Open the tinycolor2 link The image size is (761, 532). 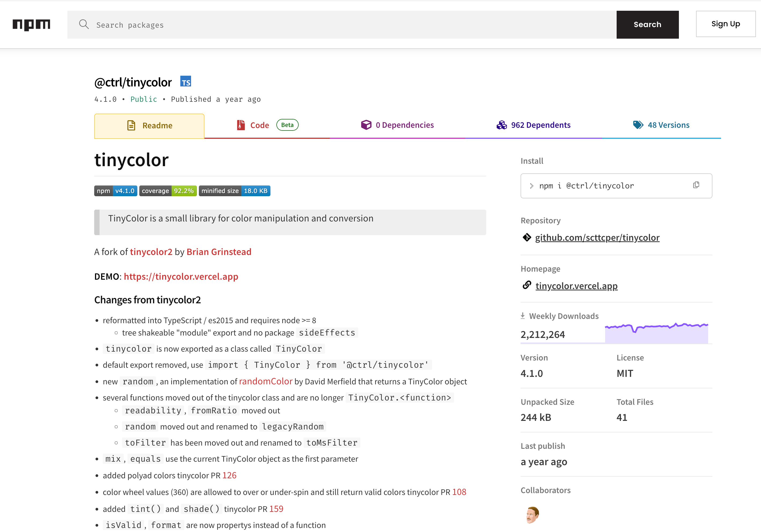(151, 252)
